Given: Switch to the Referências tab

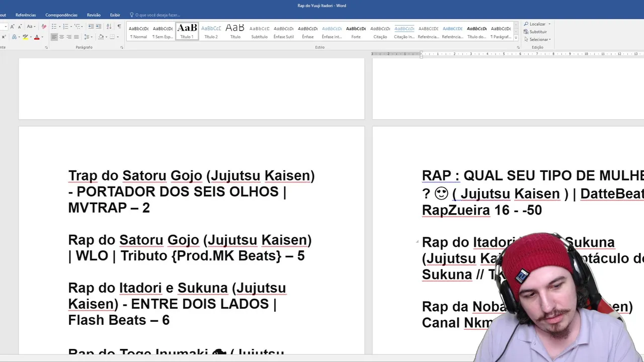Looking at the screenshot, I should click(x=26, y=15).
